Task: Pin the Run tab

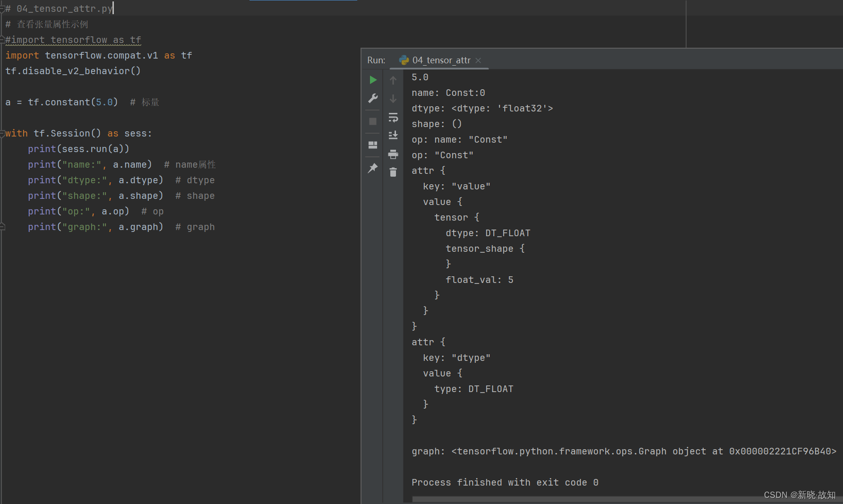Action: tap(373, 168)
